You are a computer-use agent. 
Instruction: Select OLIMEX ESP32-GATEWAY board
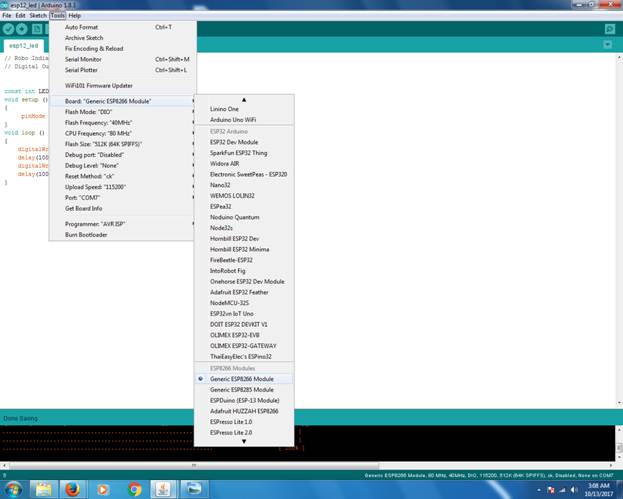pos(244,346)
